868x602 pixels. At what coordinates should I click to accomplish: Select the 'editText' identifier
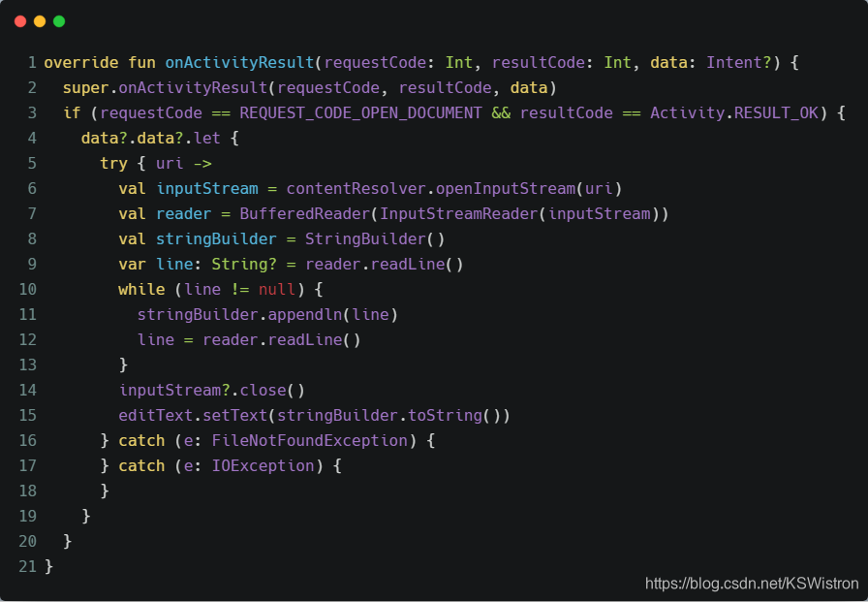[x=156, y=415]
